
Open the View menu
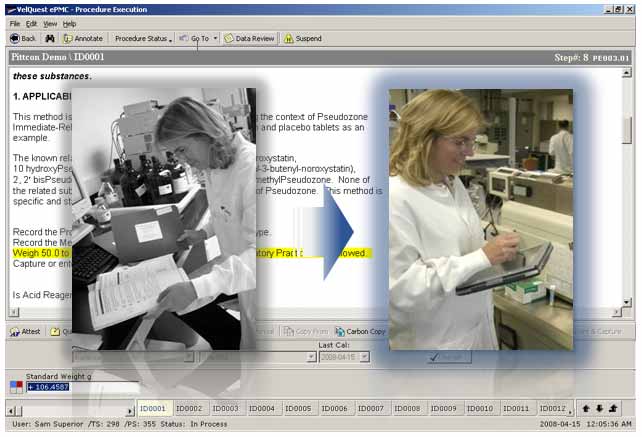[x=50, y=24]
